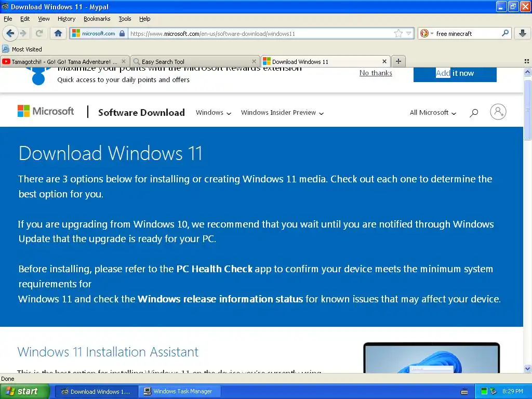Open the Help menu
532x399 pixels.
pyautogui.click(x=144, y=19)
